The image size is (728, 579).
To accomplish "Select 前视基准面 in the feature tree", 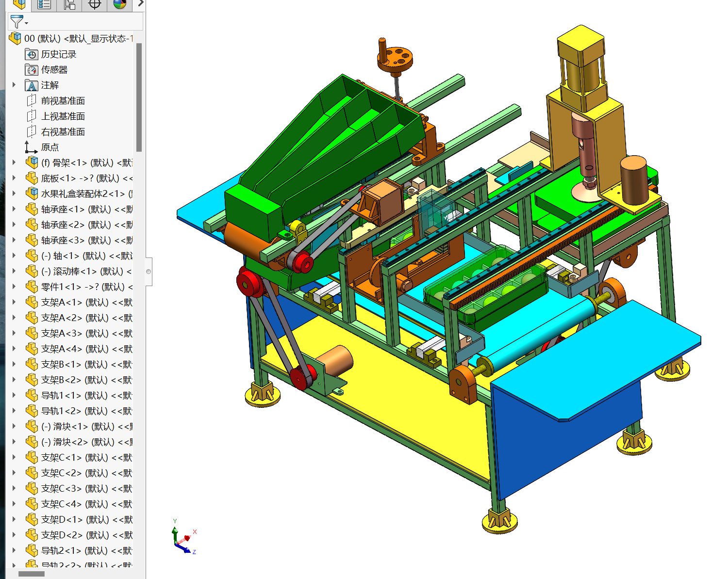I will click(63, 100).
